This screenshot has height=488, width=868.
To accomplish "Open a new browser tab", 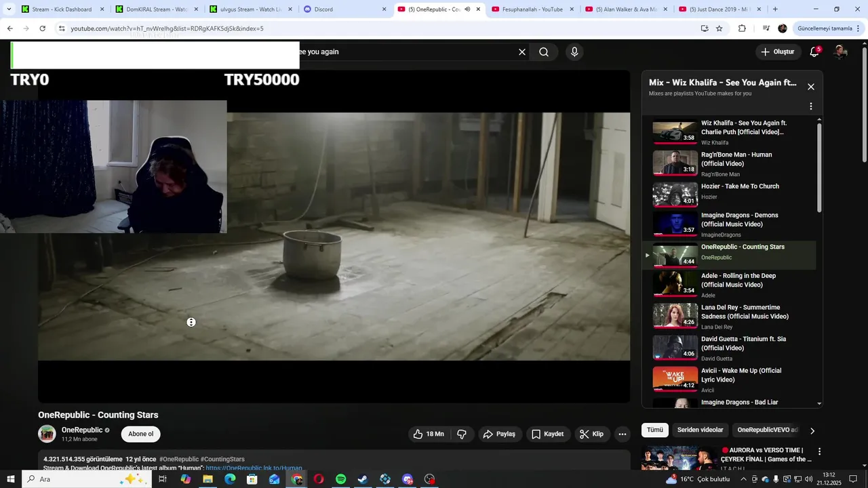I will [775, 9].
